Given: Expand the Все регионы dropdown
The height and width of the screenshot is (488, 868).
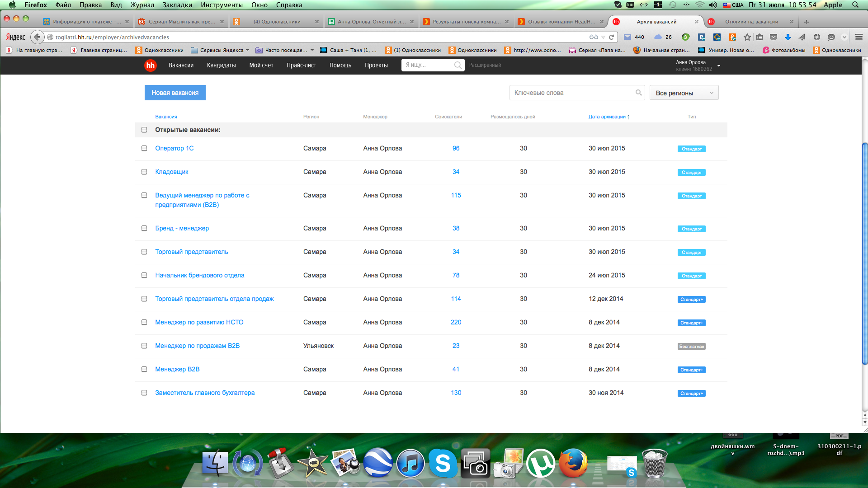Looking at the screenshot, I should 684,93.
